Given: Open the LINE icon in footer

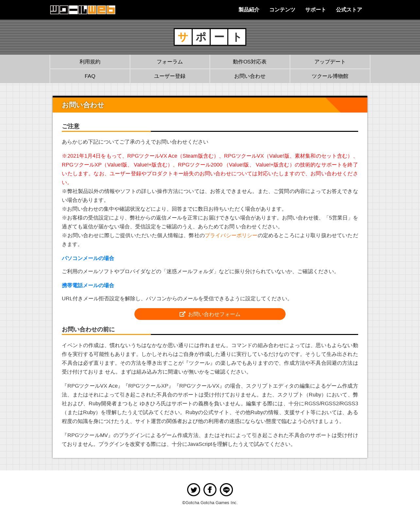Looking at the screenshot, I should pyautogui.click(x=226, y=490).
